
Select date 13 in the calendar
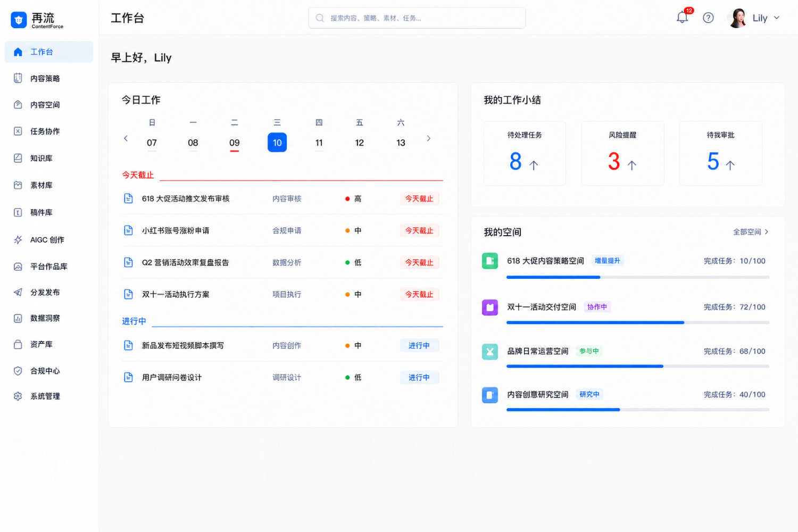pyautogui.click(x=401, y=143)
